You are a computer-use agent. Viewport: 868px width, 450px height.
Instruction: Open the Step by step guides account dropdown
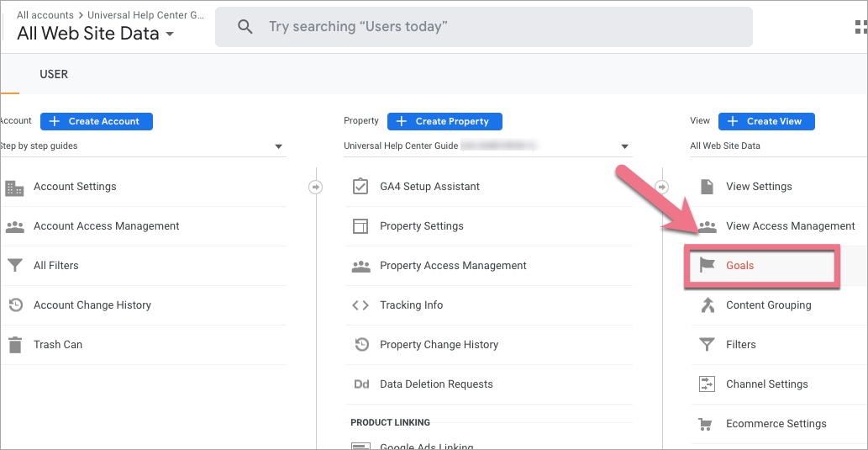pyautogui.click(x=143, y=146)
